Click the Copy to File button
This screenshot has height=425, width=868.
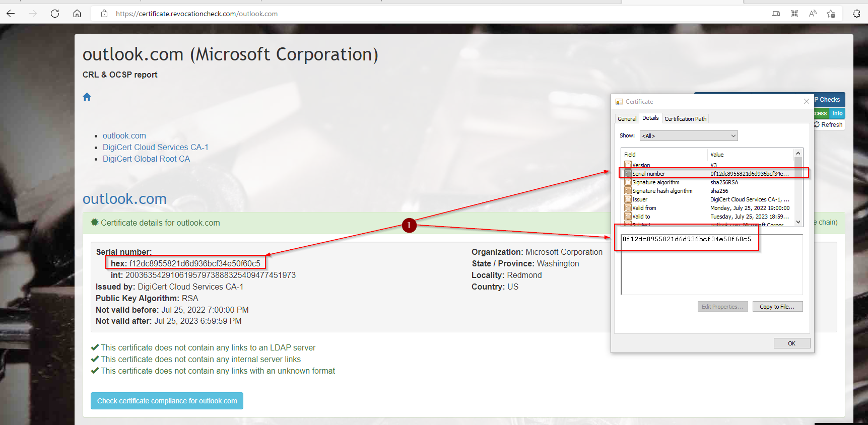777,307
